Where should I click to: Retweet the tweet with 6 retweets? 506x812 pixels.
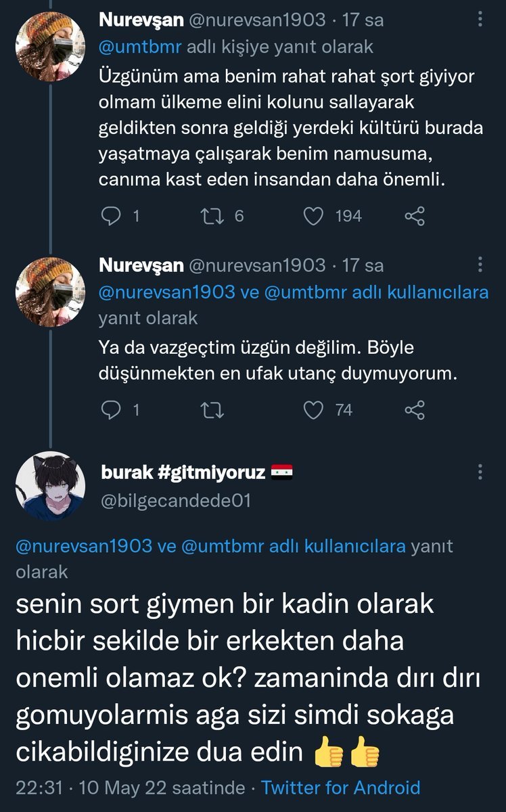[212, 216]
